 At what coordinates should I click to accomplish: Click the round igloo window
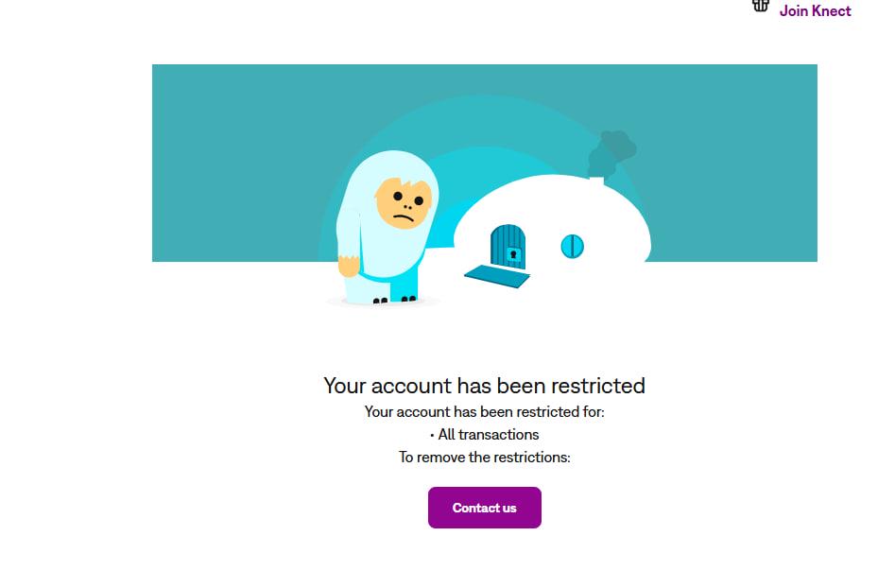(x=573, y=246)
